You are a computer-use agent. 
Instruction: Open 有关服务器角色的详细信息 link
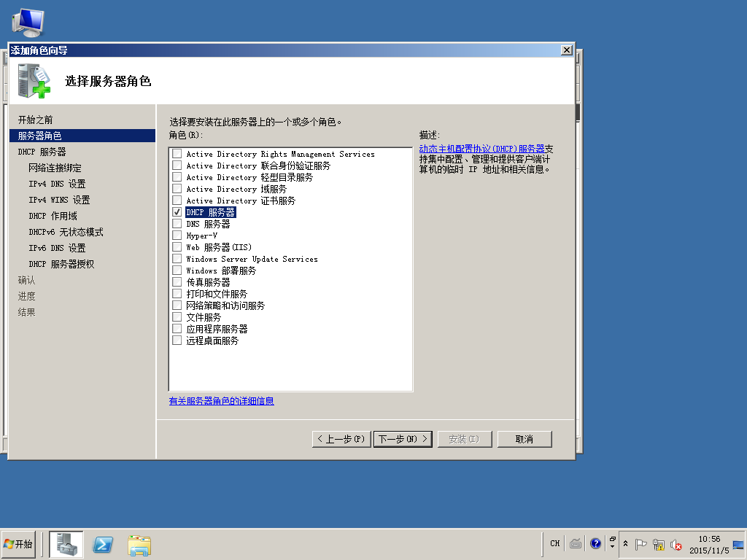point(222,401)
